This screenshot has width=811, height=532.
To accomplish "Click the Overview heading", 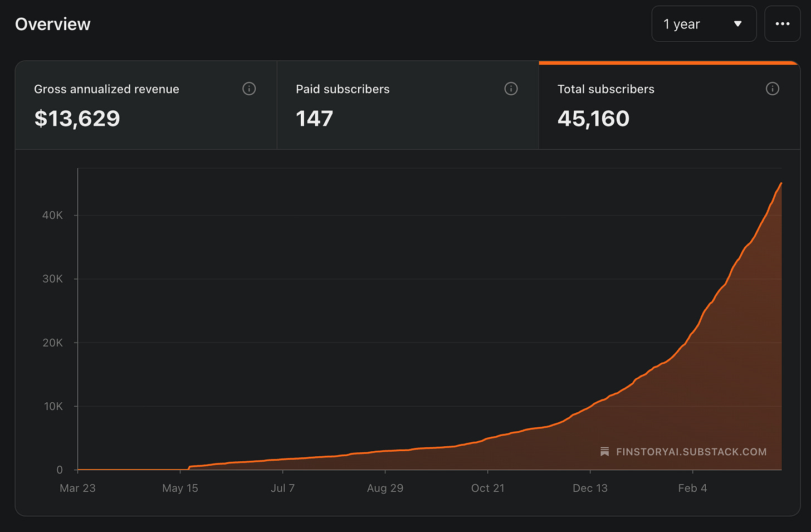I will [52, 24].
